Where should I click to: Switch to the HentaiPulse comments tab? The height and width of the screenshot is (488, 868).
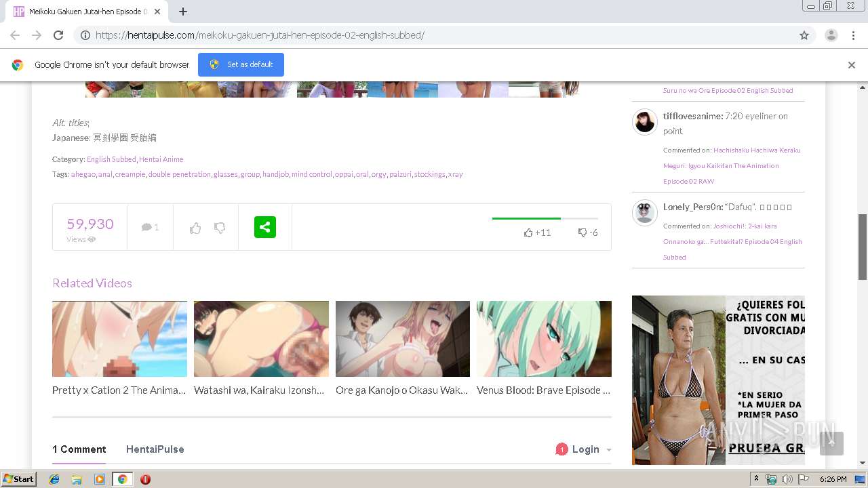(155, 449)
